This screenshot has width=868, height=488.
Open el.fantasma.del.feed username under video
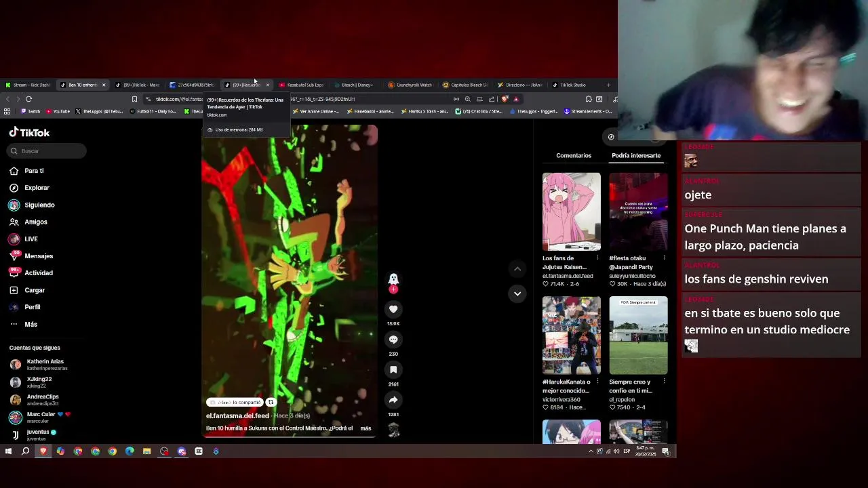pyautogui.click(x=237, y=415)
